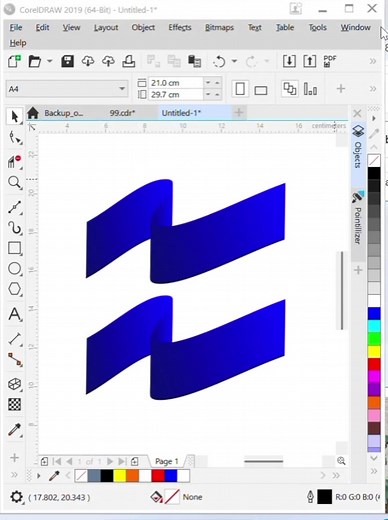Screen dimensions: 388x520
Task: Set page to portrait orientation
Action: [240, 89]
